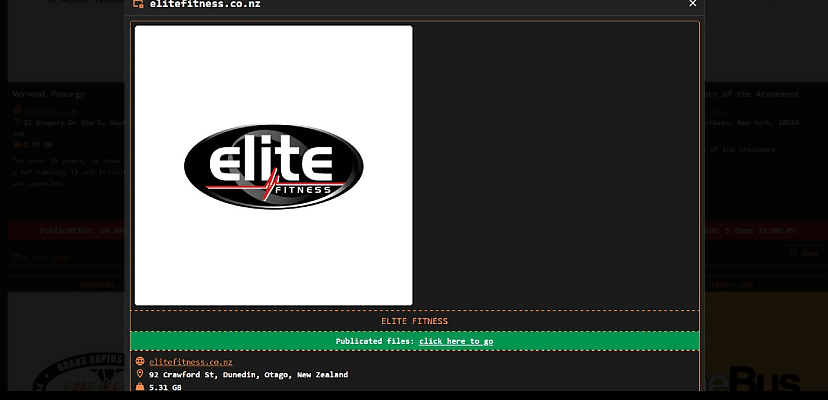Click the briefcase icon beside the popup title
Image resolution: width=828 pixels, height=400 pixels.
(138, 4)
